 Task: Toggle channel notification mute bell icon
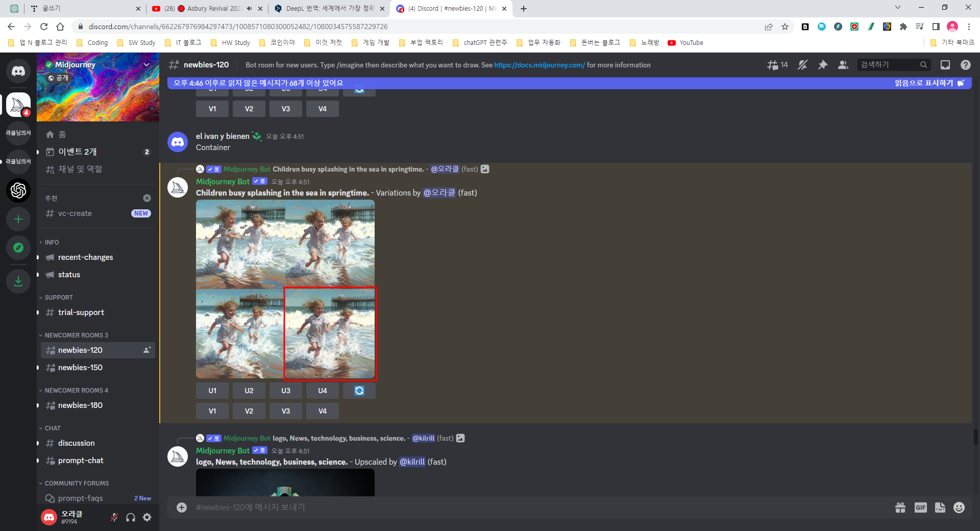click(x=803, y=65)
